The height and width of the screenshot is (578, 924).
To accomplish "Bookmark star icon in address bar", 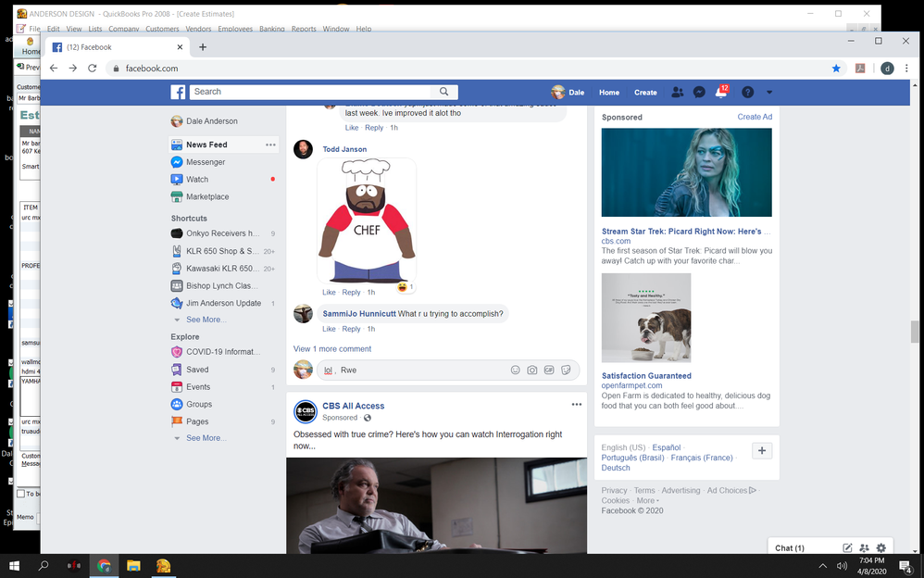I will point(836,69).
